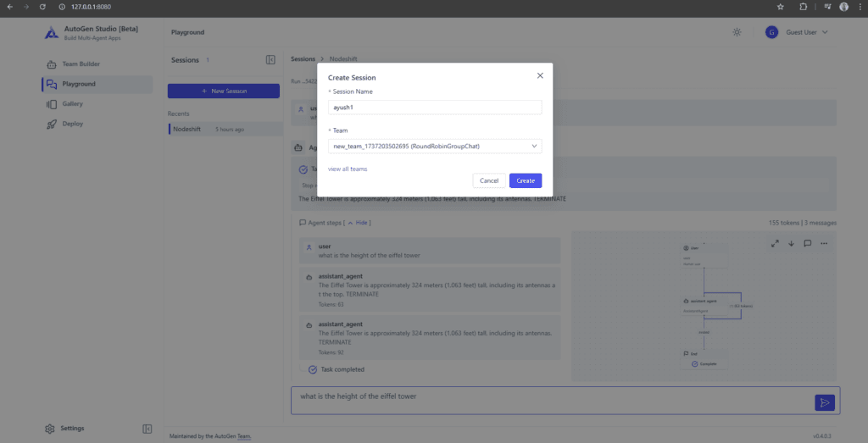This screenshot has width=868, height=443.
Task: Start a New Session
Action: point(224,91)
